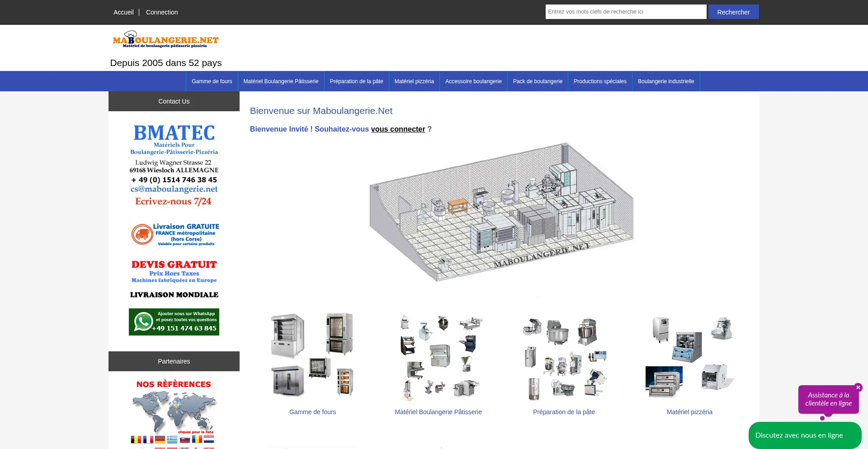This screenshot has width=868, height=449.
Task: Close the online assistance bubble
Action: [x=858, y=388]
